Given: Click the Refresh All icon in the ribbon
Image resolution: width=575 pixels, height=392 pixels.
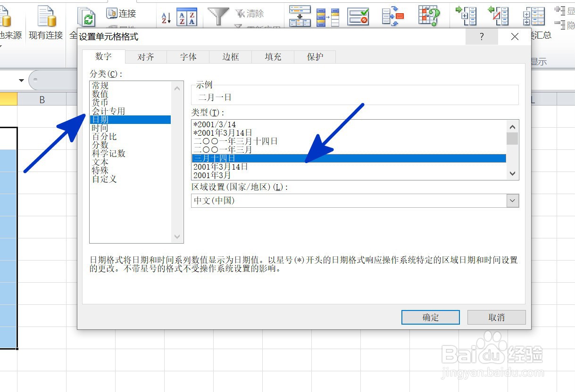Looking at the screenshot, I should tap(86, 17).
